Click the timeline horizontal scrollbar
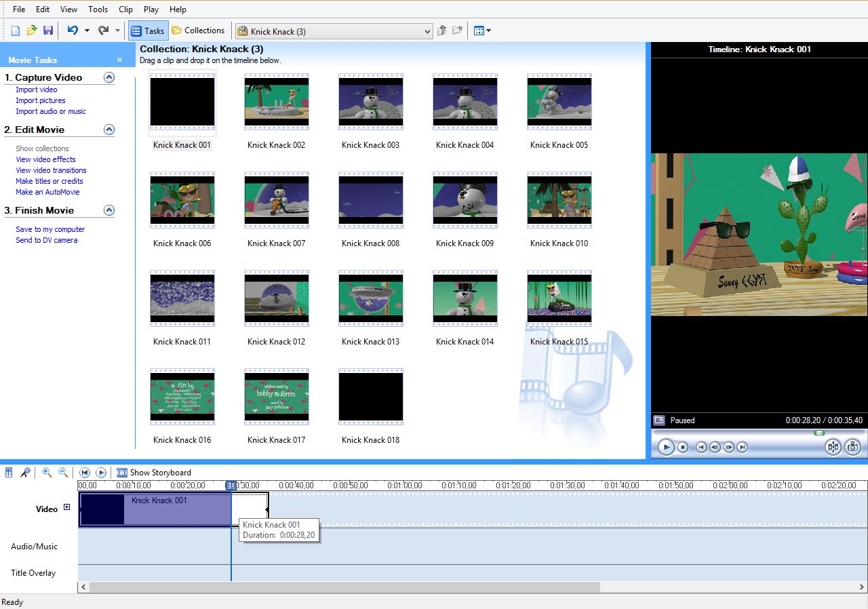Viewport: 868px width, 609px height. point(344,587)
